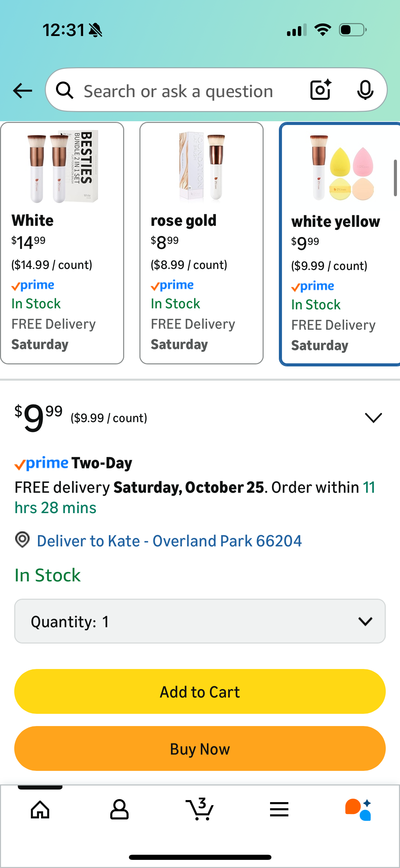Open the hamburger menu icon
Screen dimensions: 400x868
coord(279,810)
